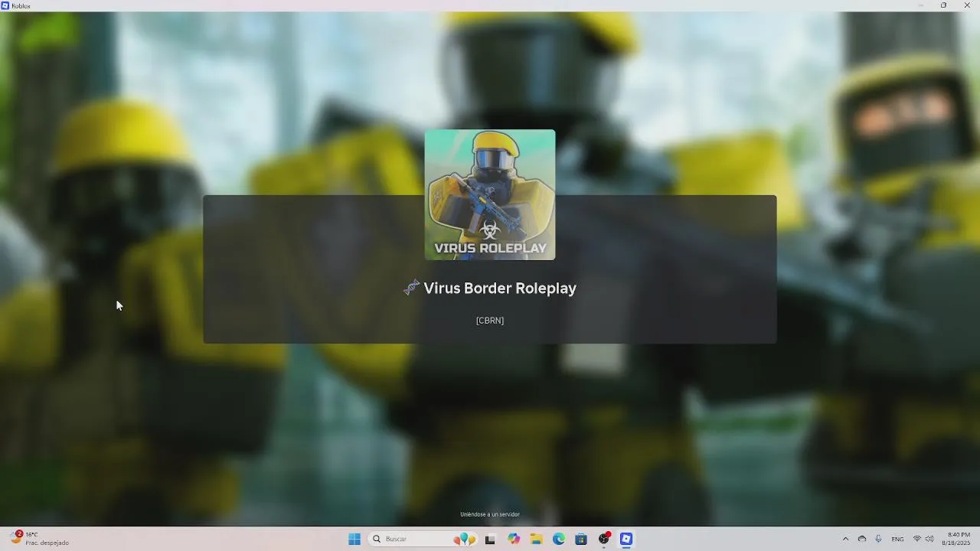The height and width of the screenshot is (551, 980).
Task: Open Microsoft Store from taskbar
Action: pyautogui.click(x=581, y=539)
